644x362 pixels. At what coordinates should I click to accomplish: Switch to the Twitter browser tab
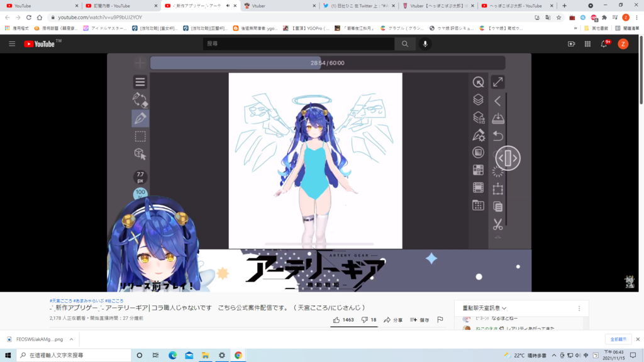358,6
